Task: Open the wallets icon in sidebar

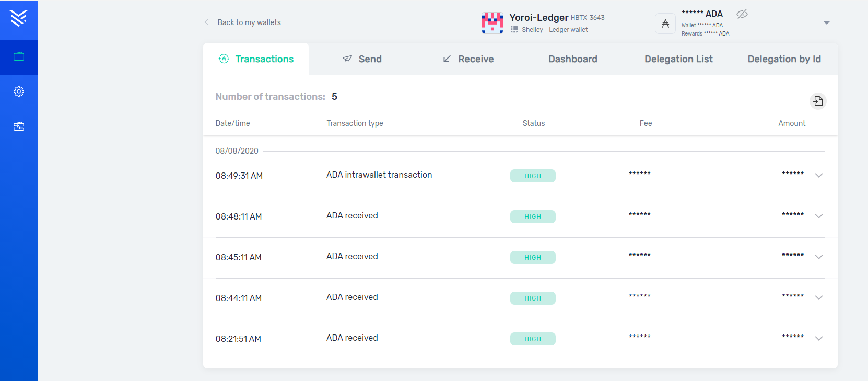Action: 19,56
